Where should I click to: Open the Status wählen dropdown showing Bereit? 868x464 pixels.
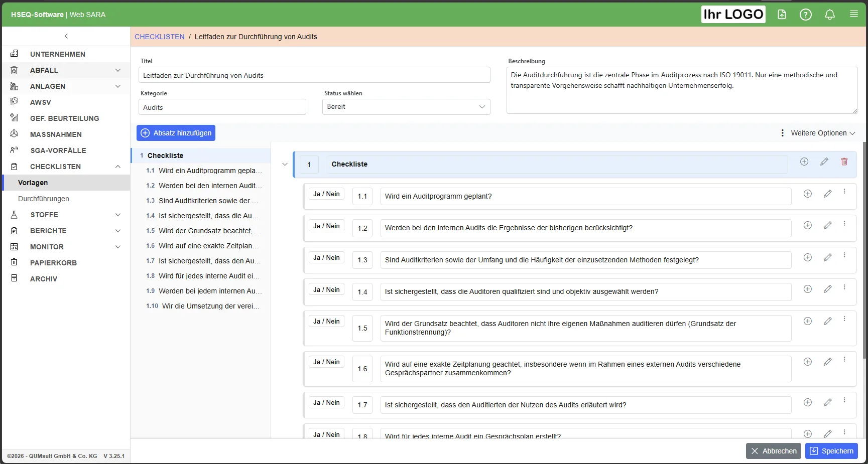(406, 107)
